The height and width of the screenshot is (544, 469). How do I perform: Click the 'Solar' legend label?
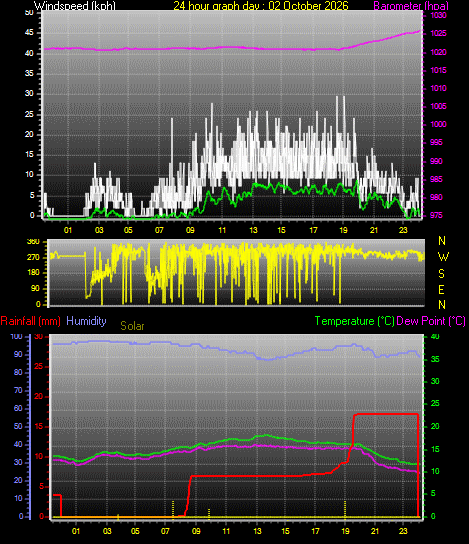point(132,326)
